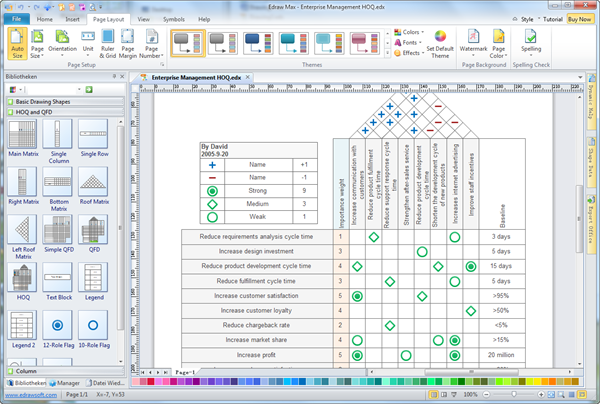This screenshot has height=404, width=600.
Task: Select the 12-Role Flag shape
Action: (58, 329)
